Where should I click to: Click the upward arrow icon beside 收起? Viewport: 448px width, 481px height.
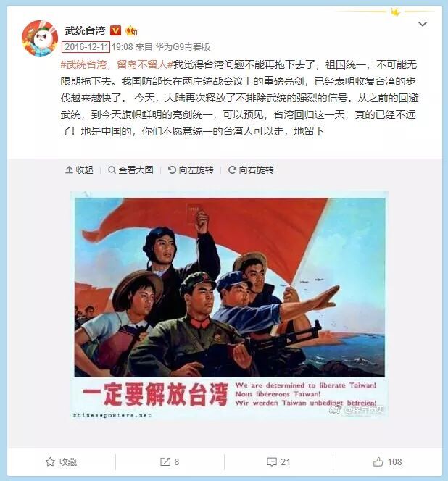click(x=69, y=170)
